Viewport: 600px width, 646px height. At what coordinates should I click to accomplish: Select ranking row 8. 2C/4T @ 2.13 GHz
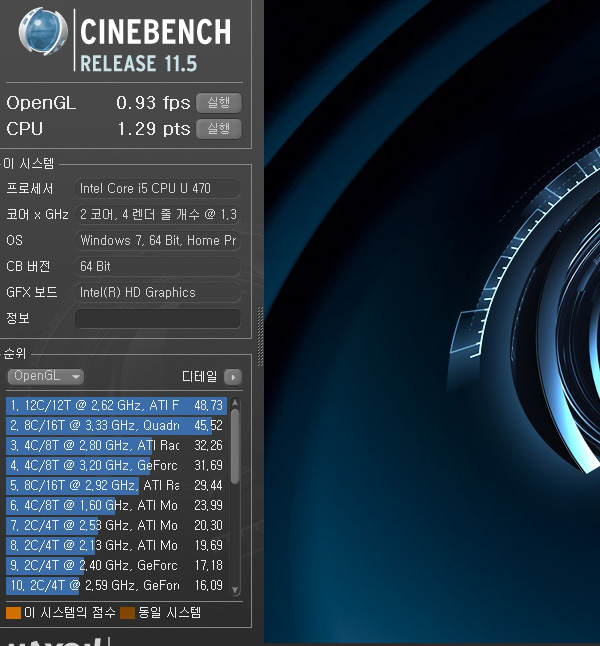[x=117, y=545]
